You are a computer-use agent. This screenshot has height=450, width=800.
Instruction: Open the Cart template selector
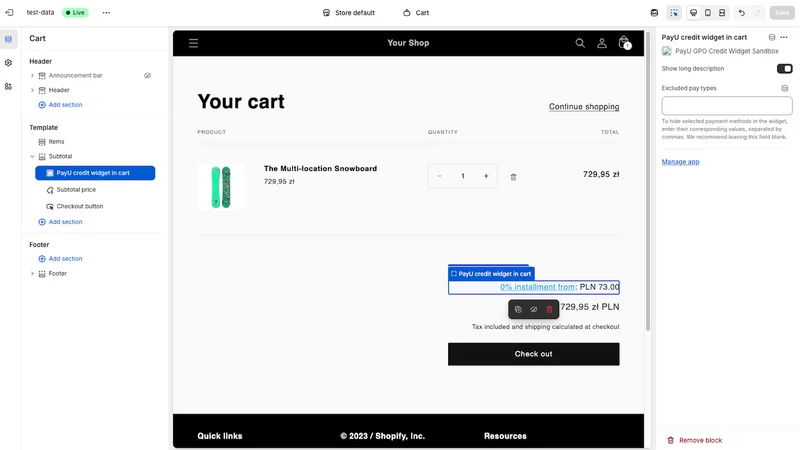tap(416, 12)
